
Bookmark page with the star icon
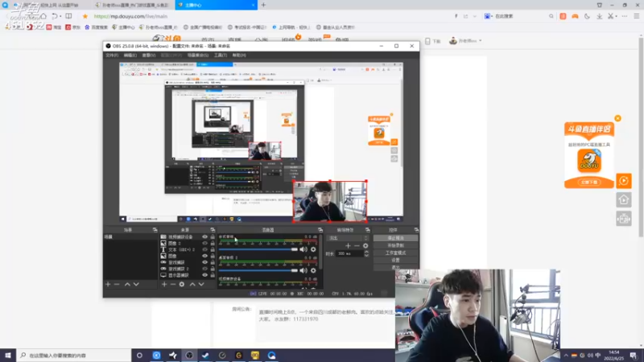point(85,16)
